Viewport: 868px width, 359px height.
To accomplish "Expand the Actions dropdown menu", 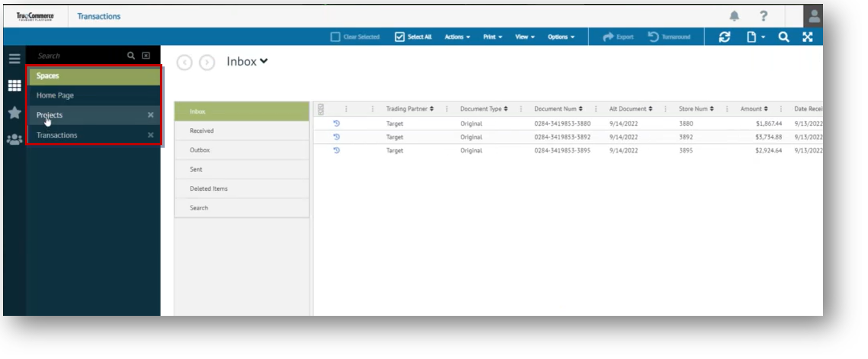I will (457, 37).
